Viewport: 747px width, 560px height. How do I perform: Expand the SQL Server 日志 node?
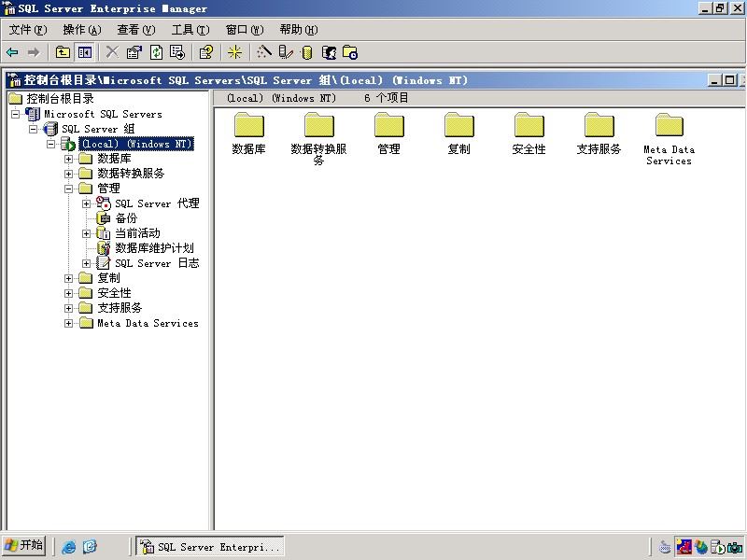click(x=86, y=263)
